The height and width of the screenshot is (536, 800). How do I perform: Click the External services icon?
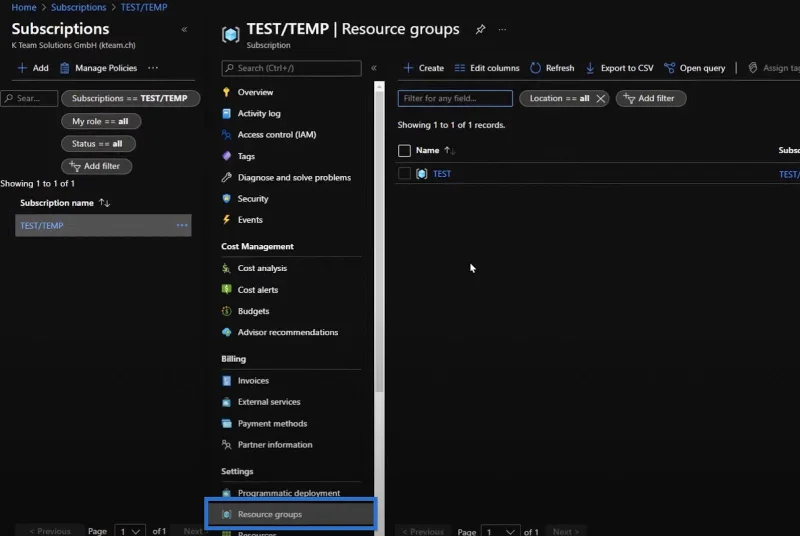pos(227,402)
